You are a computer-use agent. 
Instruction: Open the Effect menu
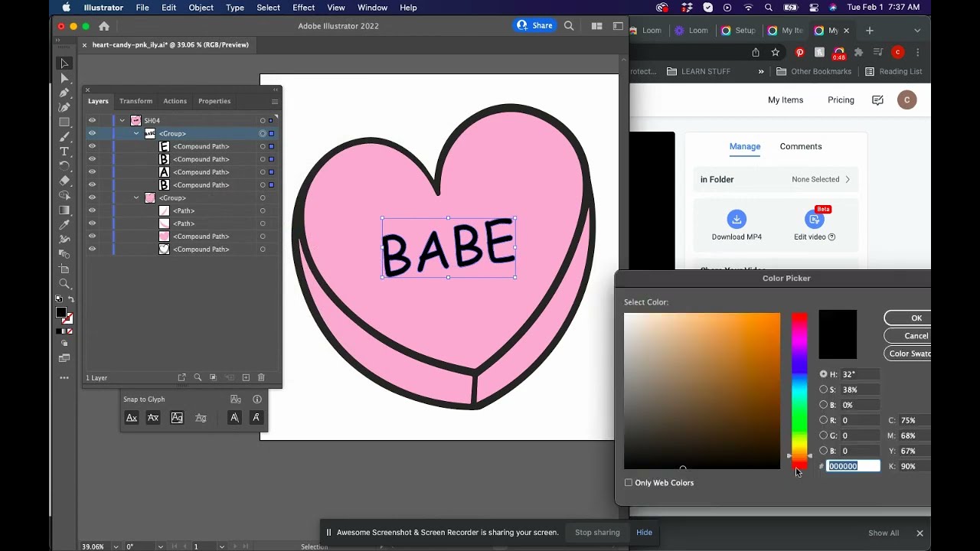(x=303, y=8)
